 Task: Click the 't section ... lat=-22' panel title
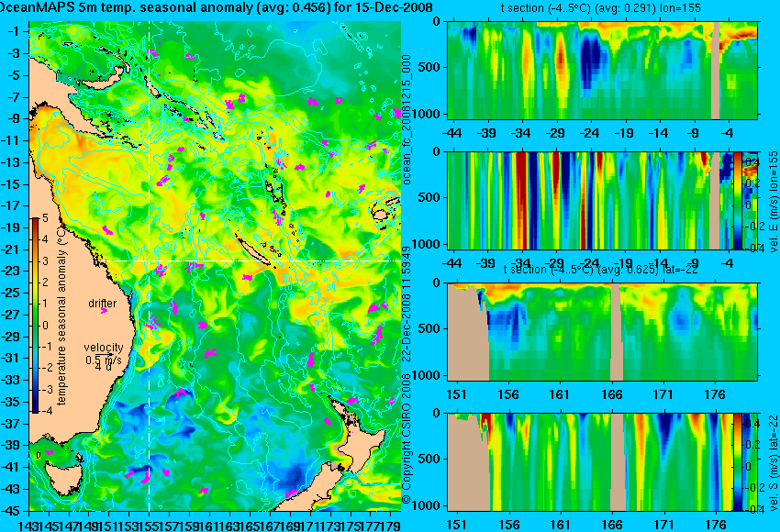(x=600, y=269)
